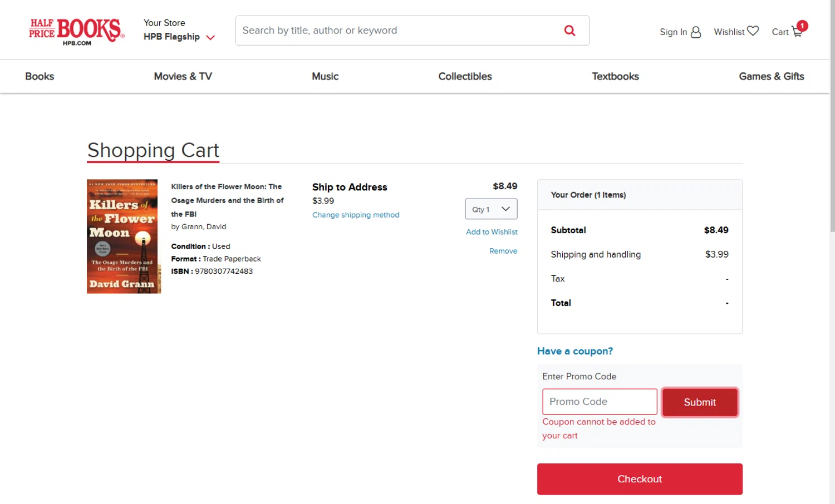Viewport: 835px width, 504px height.
Task: Click the Format: Trade Paperback text
Action: [x=215, y=259]
